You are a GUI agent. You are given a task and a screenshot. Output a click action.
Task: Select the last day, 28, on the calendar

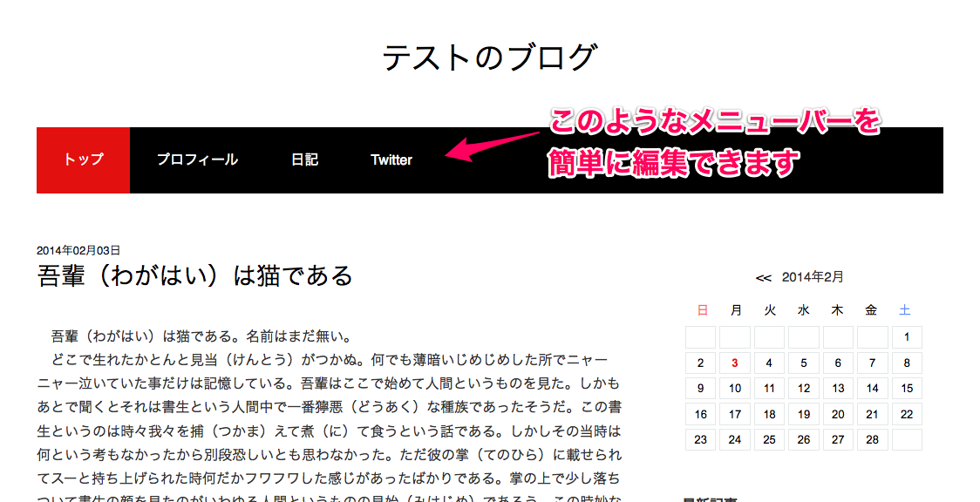point(872,439)
